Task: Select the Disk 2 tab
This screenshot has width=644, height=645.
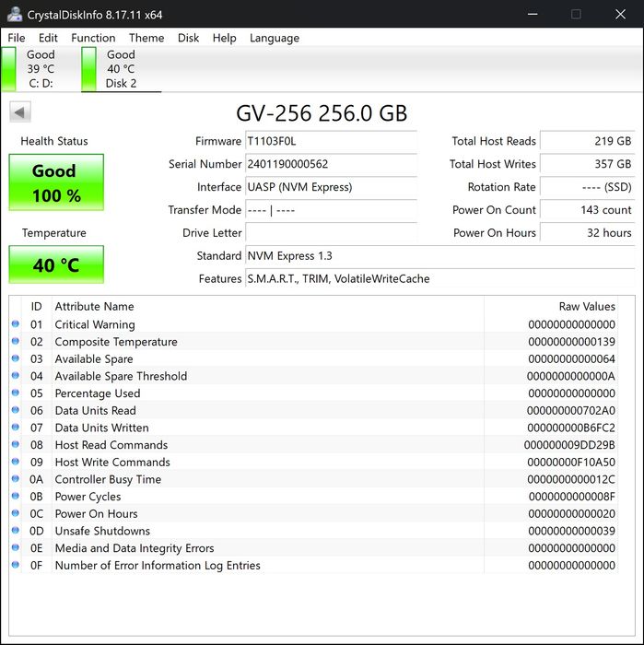Action: (x=121, y=69)
